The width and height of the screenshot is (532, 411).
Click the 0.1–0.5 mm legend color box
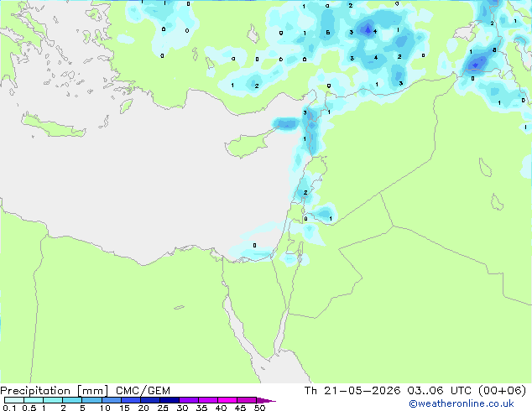pyautogui.click(x=14, y=400)
